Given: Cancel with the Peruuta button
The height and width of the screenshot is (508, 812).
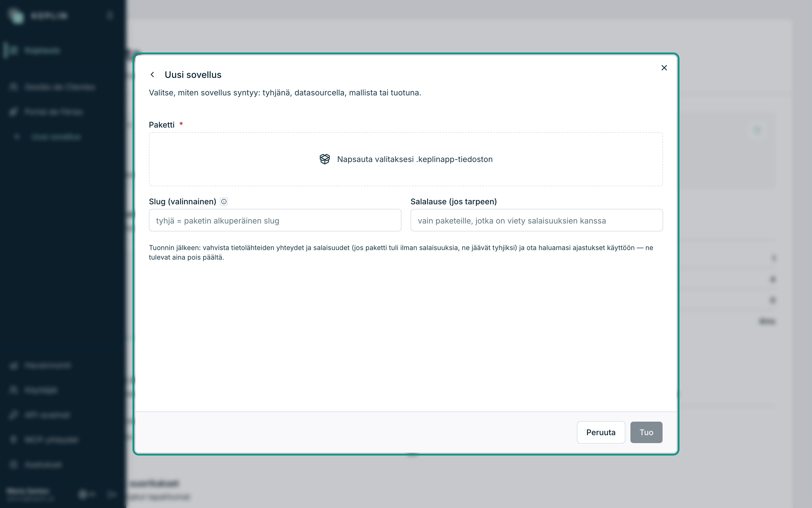Looking at the screenshot, I should (601, 432).
